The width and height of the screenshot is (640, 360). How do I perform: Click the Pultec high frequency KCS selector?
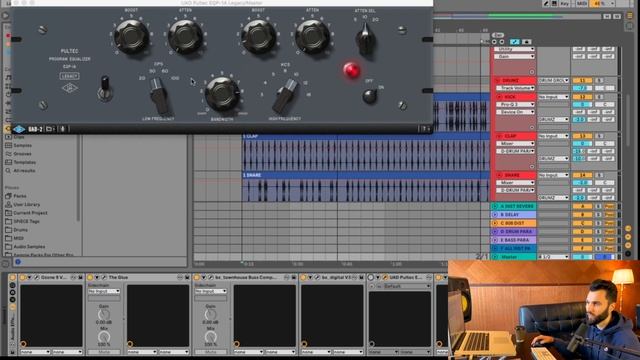[x=285, y=96]
